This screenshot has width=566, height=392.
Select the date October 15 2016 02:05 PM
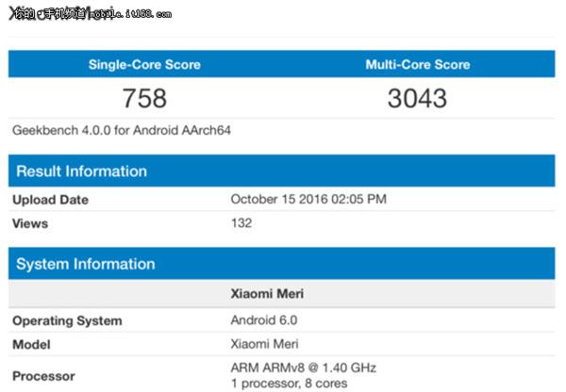(308, 199)
